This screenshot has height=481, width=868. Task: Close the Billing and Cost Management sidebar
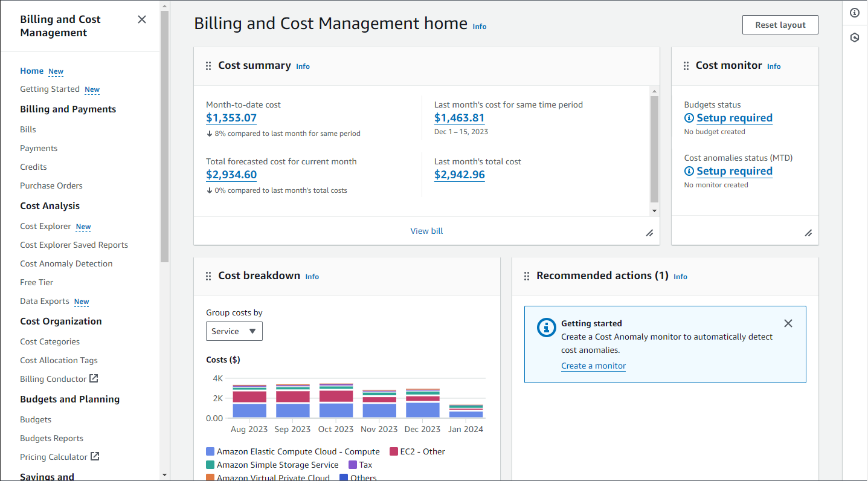point(142,19)
